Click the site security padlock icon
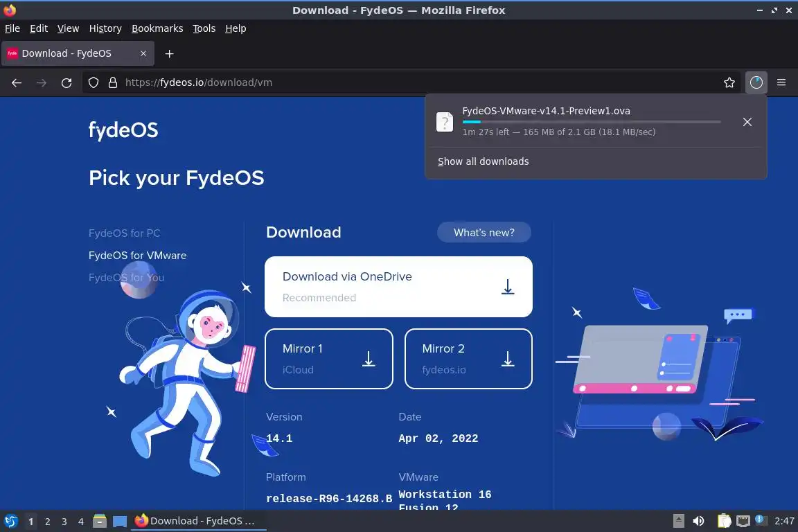The image size is (798, 532). [113, 82]
